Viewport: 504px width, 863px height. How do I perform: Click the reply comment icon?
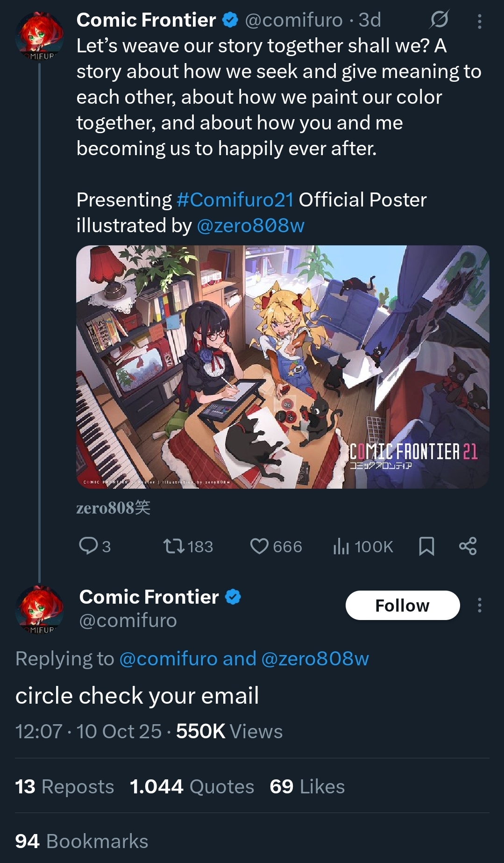88,546
